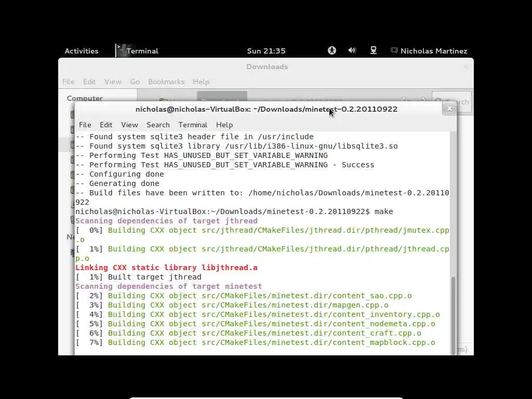Open the terminal Search menu
The width and height of the screenshot is (532, 399).
158,125
